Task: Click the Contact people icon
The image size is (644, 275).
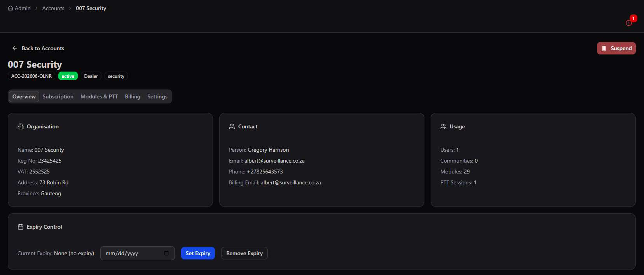Action: (x=232, y=126)
